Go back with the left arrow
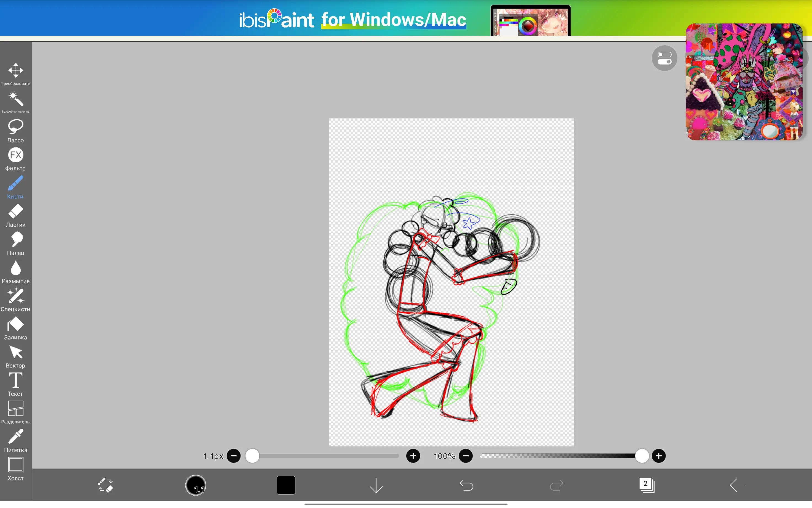812x508 pixels. tap(737, 485)
